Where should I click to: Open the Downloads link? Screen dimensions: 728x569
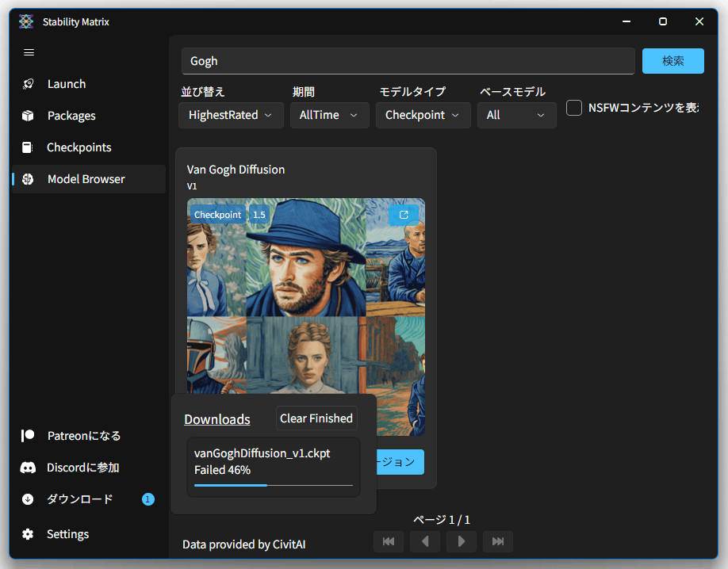217,419
